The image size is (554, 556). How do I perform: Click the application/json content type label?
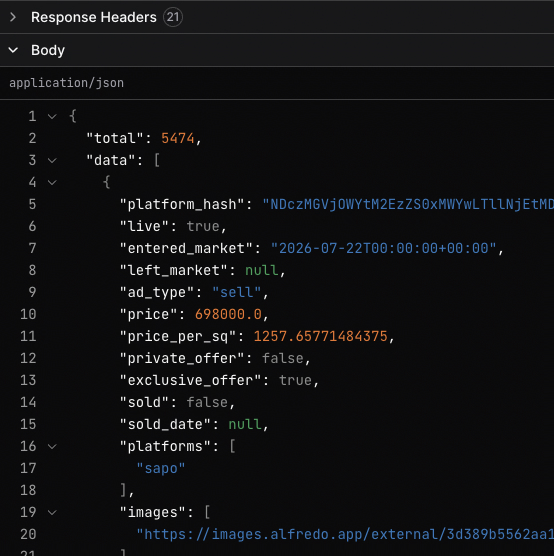coord(66,83)
